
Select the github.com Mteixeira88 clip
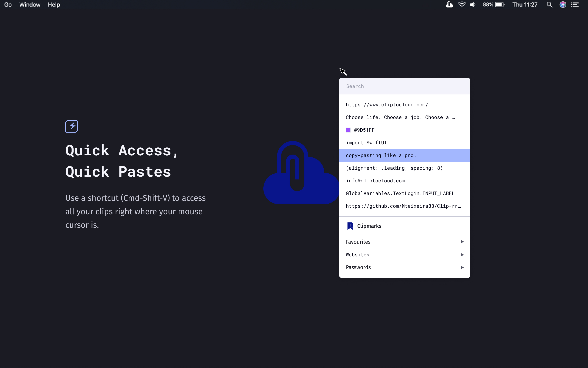pos(404,206)
